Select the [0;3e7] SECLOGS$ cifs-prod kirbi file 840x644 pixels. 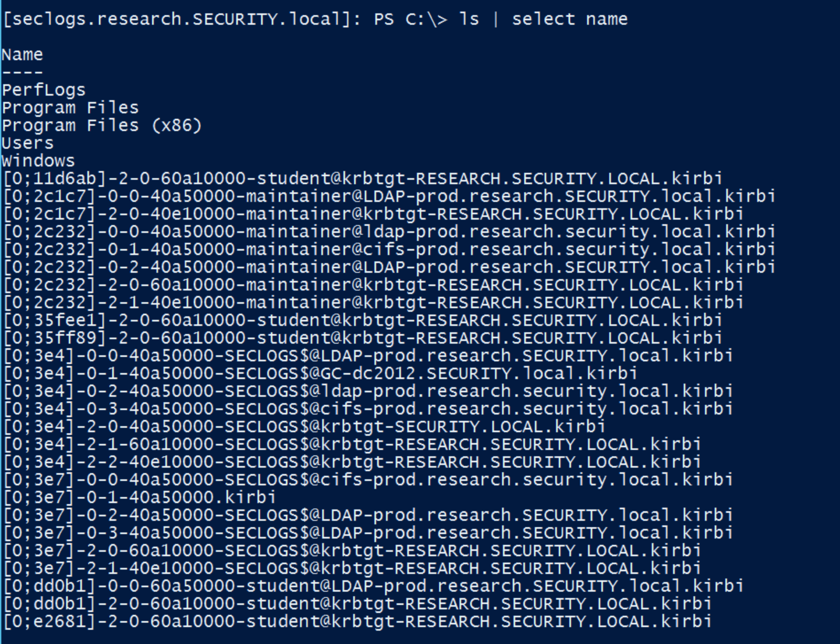pyautogui.click(x=368, y=480)
